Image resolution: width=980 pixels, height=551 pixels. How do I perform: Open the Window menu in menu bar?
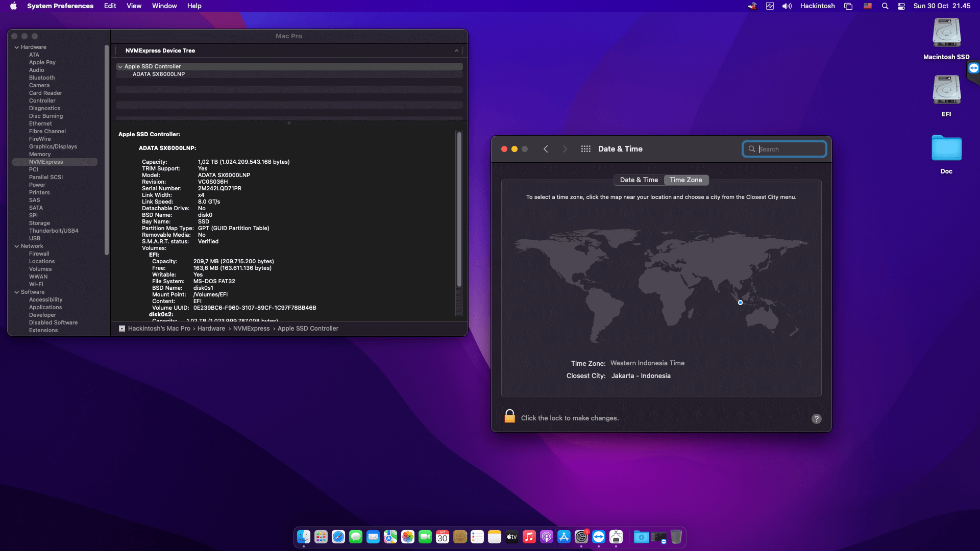164,6
